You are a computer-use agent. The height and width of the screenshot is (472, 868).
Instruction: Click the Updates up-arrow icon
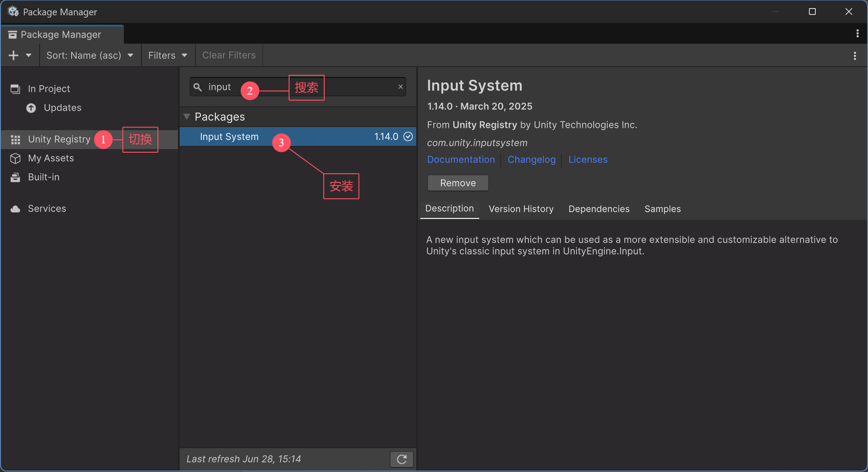point(31,108)
